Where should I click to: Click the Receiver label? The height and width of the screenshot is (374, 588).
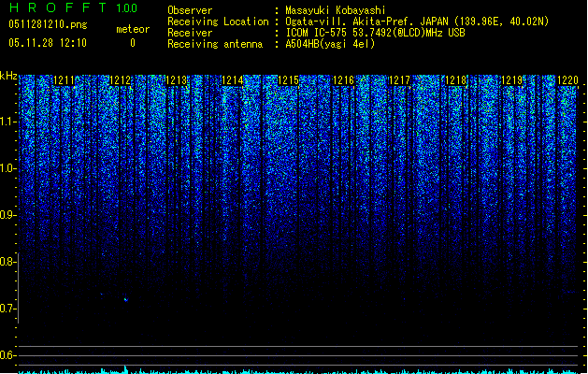pyautogui.click(x=190, y=33)
